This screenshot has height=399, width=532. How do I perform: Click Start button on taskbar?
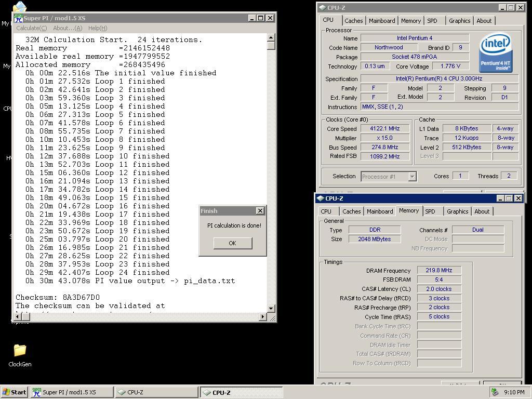click(x=14, y=392)
